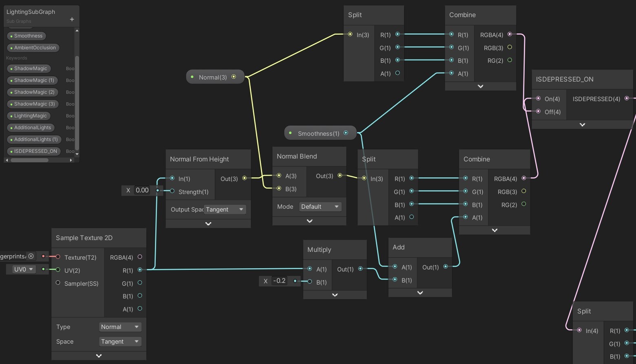This screenshot has height=364, width=636.
Task: Click the Out(1) port on Multiply node
Action: pos(360,269)
